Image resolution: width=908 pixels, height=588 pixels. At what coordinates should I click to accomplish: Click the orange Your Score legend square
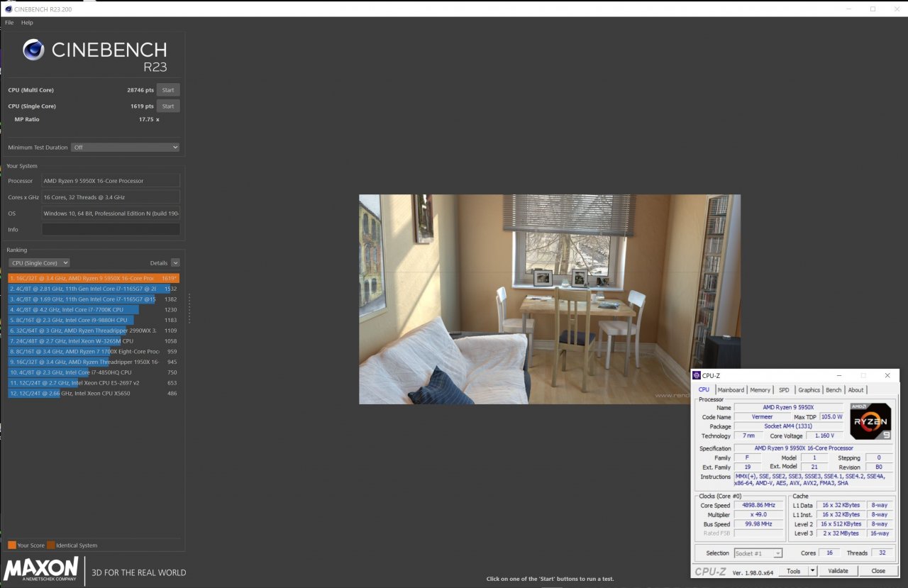[12, 545]
